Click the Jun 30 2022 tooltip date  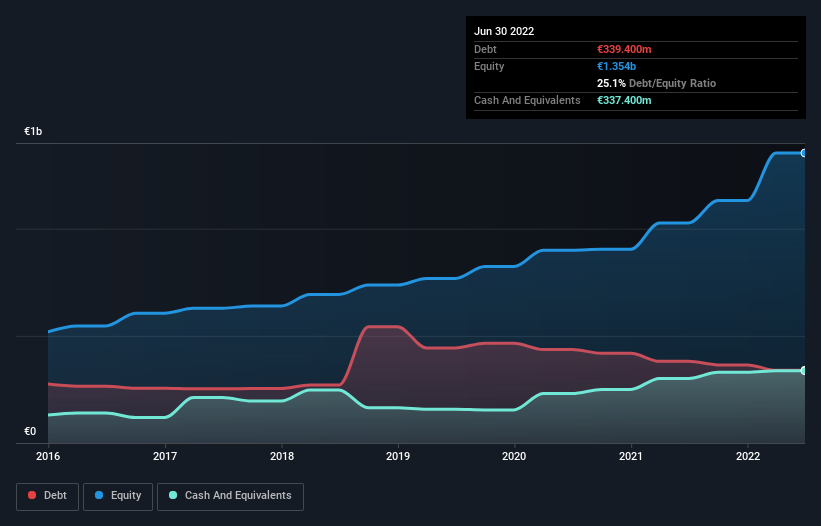504,31
